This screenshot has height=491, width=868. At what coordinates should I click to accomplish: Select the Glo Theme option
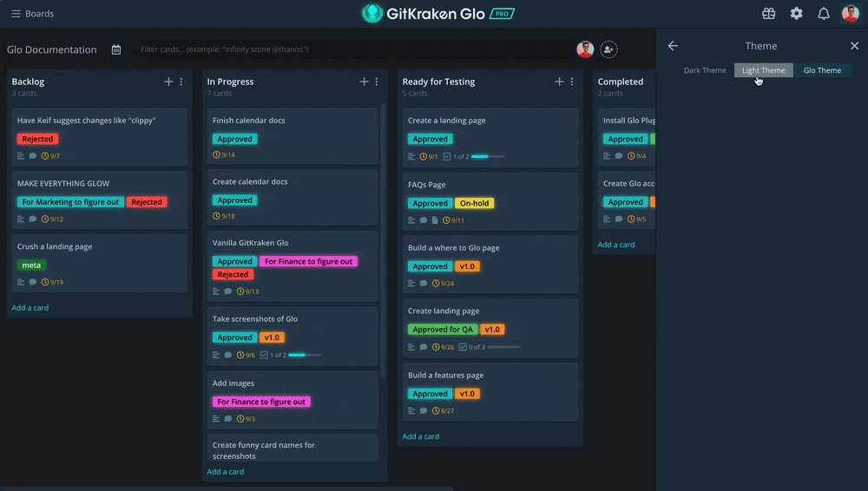tap(822, 70)
